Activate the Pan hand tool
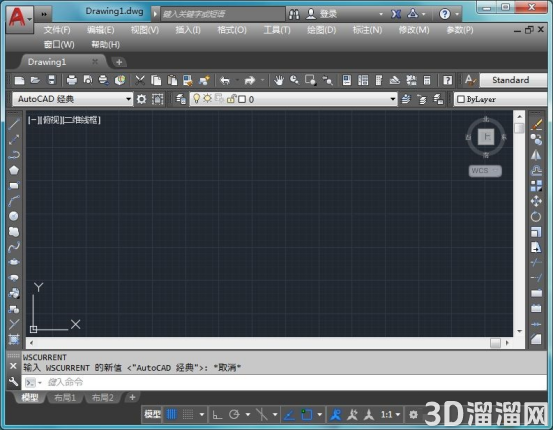The height and width of the screenshot is (430, 553). point(279,80)
